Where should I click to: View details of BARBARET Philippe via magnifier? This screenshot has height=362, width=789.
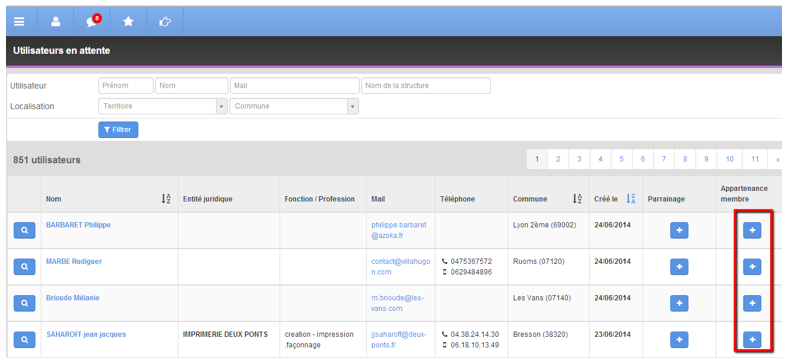(x=25, y=231)
